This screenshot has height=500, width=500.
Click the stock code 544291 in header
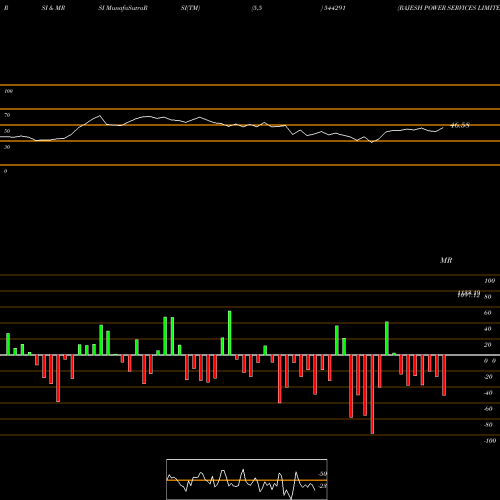[x=334, y=8]
